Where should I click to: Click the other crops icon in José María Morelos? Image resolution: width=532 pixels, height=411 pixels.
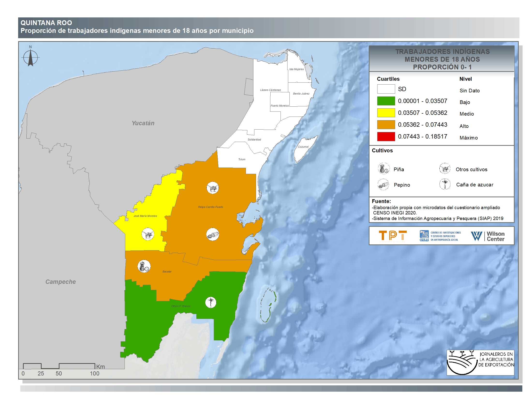[148, 234]
